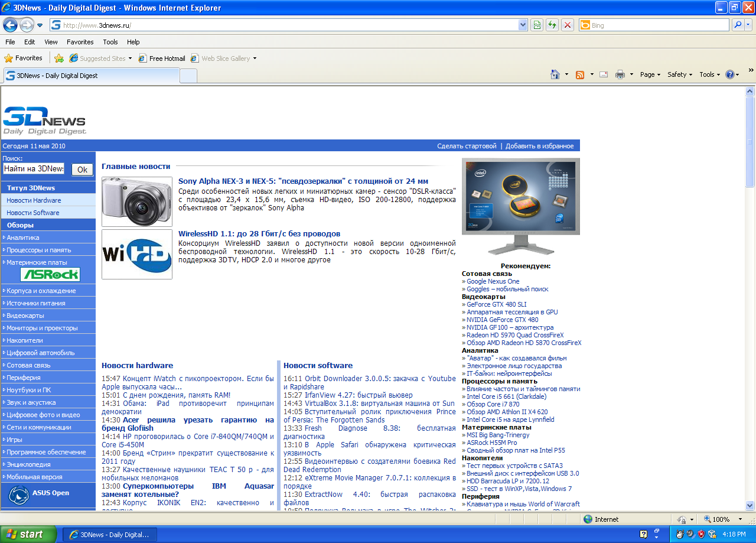The height and width of the screenshot is (543, 756).
Task: Click the Stop loading red X icon
Action: [568, 25]
